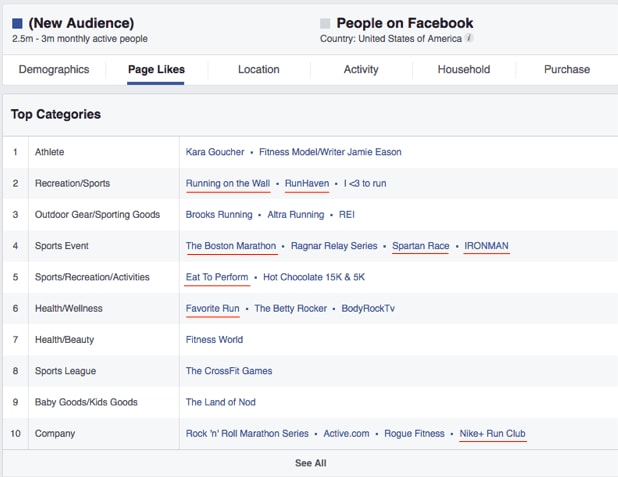Click the Rogue Fitness link
This screenshot has width=618, height=477.
pos(414,433)
